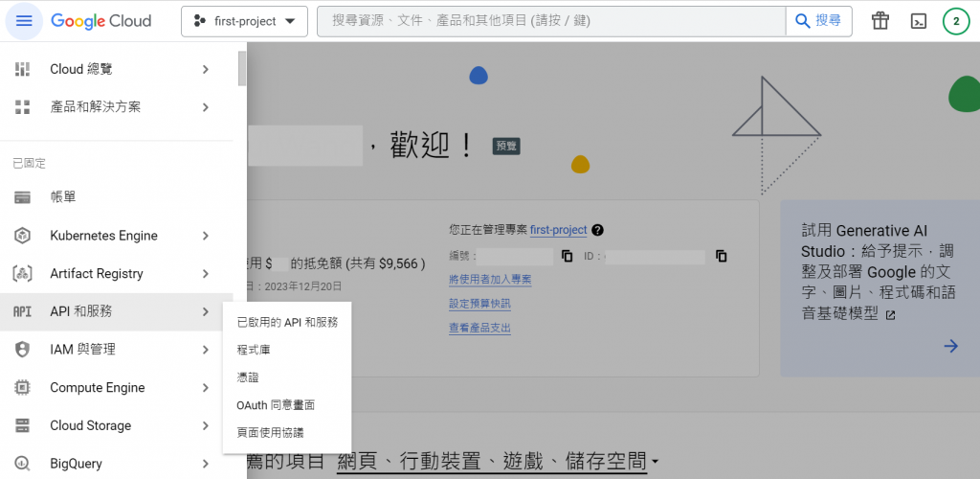Click the IAM 與管理 shield icon
Image resolution: width=980 pixels, height=479 pixels.
pyautogui.click(x=23, y=350)
